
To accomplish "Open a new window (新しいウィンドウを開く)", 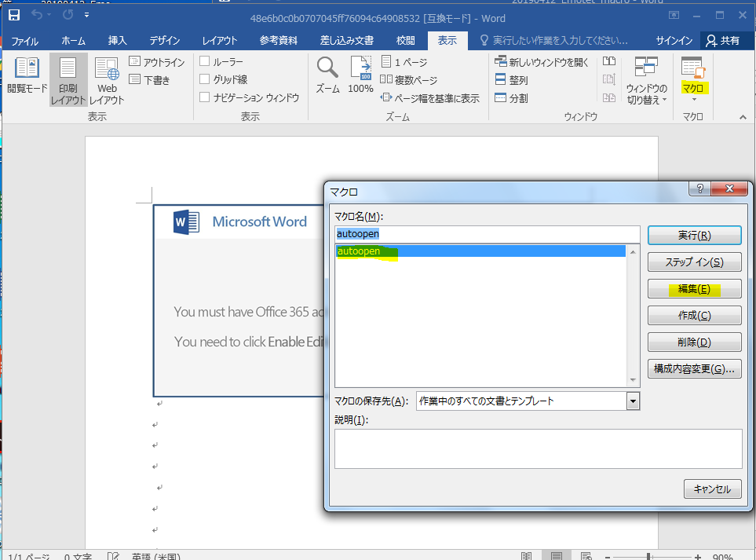I will coord(542,62).
